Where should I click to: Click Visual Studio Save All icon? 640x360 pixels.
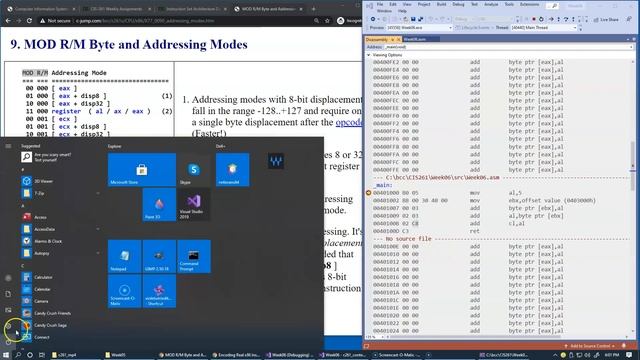click(420, 19)
